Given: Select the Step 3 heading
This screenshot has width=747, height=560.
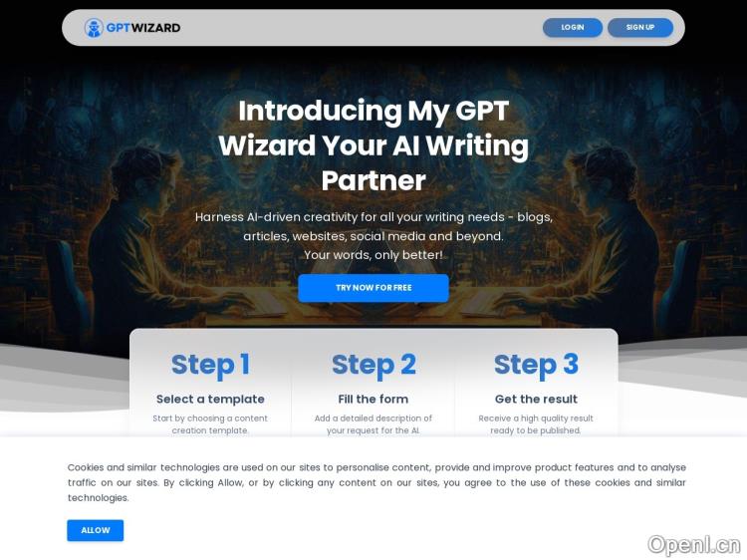Looking at the screenshot, I should (x=536, y=365).
